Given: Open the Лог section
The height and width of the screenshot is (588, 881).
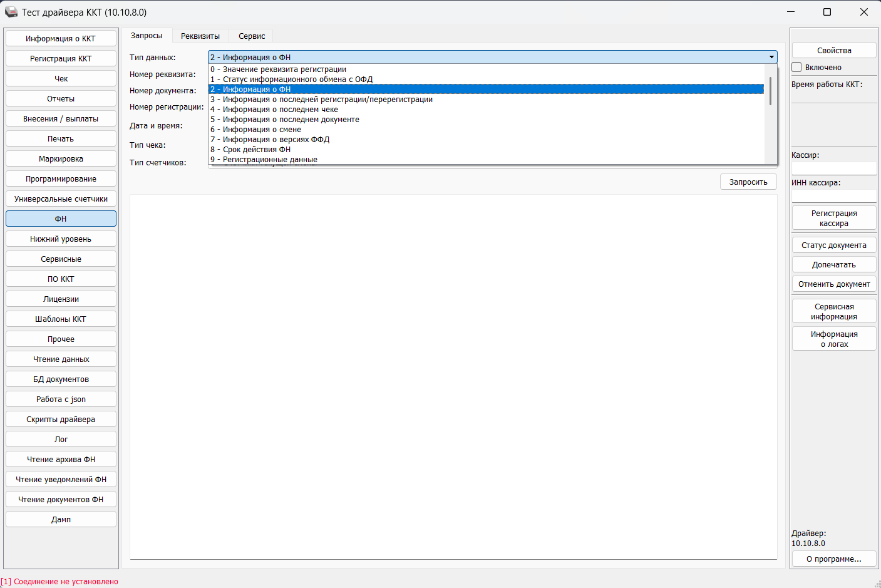Looking at the screenshot, I should tap(61, 439).
